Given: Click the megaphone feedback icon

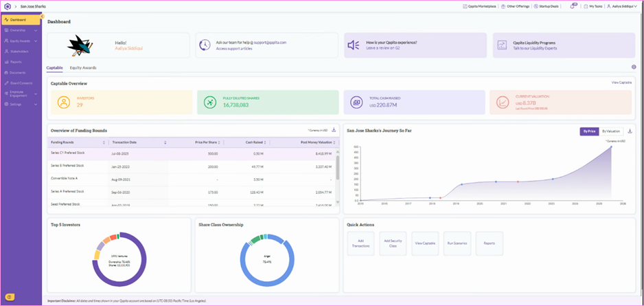Looking at the screenshot, I should [x=353, y=45].
